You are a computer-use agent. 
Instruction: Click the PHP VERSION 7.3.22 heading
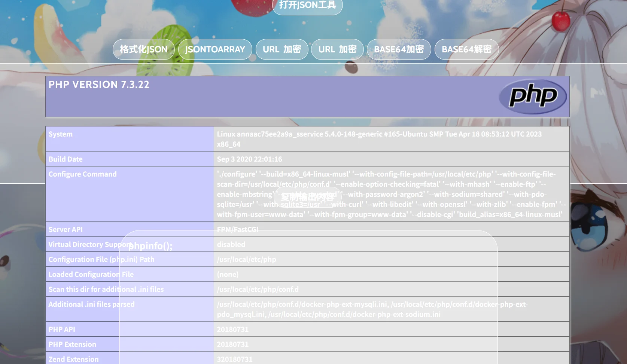pos(99,85)
